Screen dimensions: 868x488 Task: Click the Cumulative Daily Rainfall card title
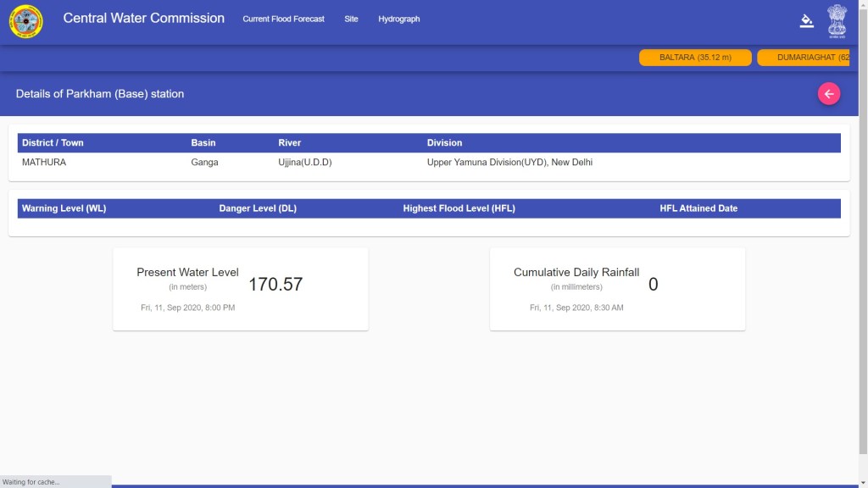point(576,272)
